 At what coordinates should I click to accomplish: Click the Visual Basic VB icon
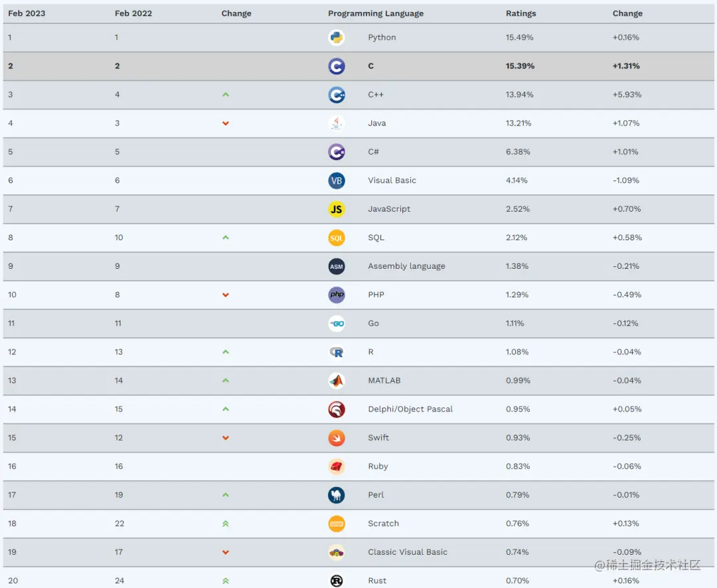point(337,181)
